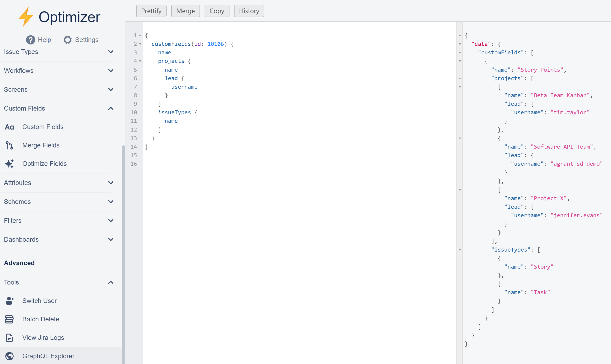Select the Custom Fields Aa icon

point(9,127)
